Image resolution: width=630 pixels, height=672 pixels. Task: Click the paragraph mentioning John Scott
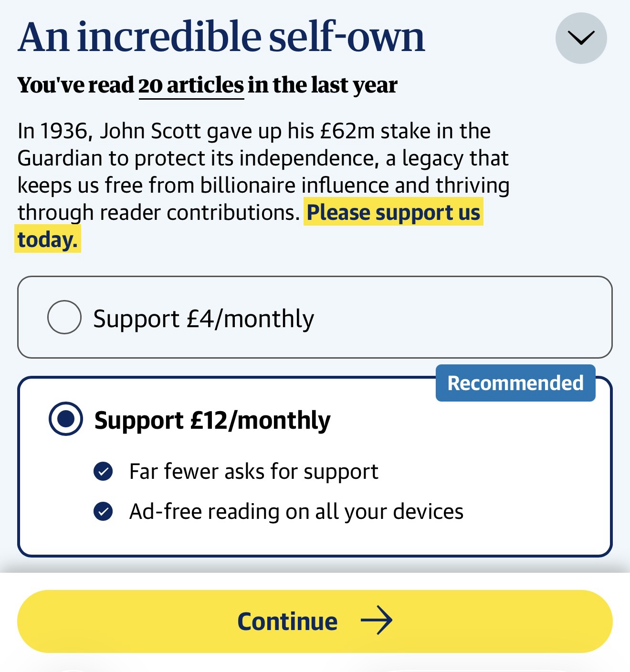tap(262, 172)
